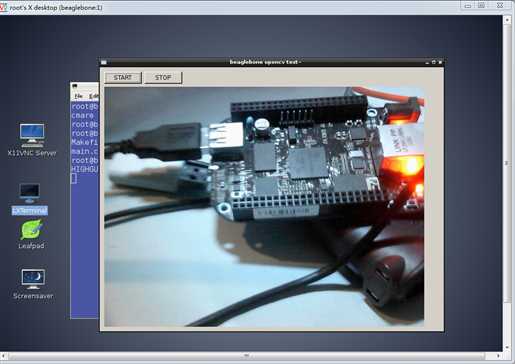Click the STOP button in OpenCV window
Screen dimensions: 515x364
tap(163, 78)
